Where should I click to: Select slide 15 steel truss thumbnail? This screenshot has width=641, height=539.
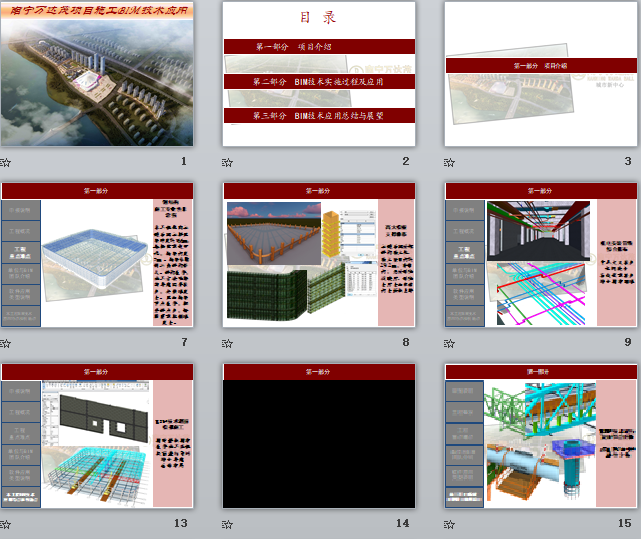tap(541, 436)
